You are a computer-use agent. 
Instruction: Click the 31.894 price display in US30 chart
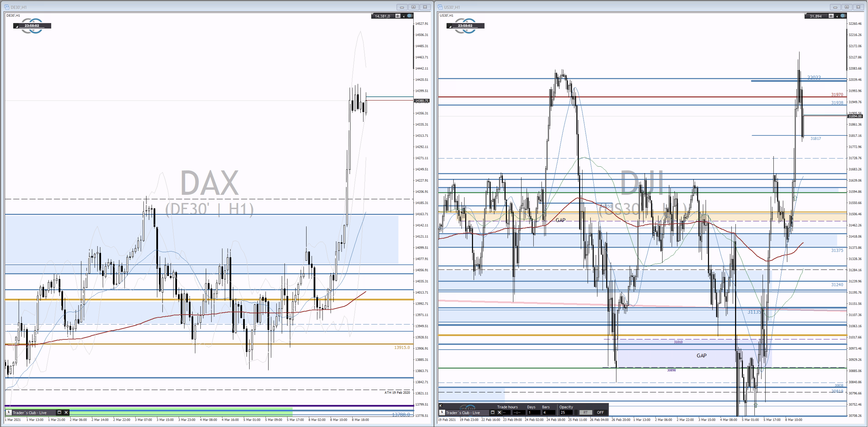816,16
